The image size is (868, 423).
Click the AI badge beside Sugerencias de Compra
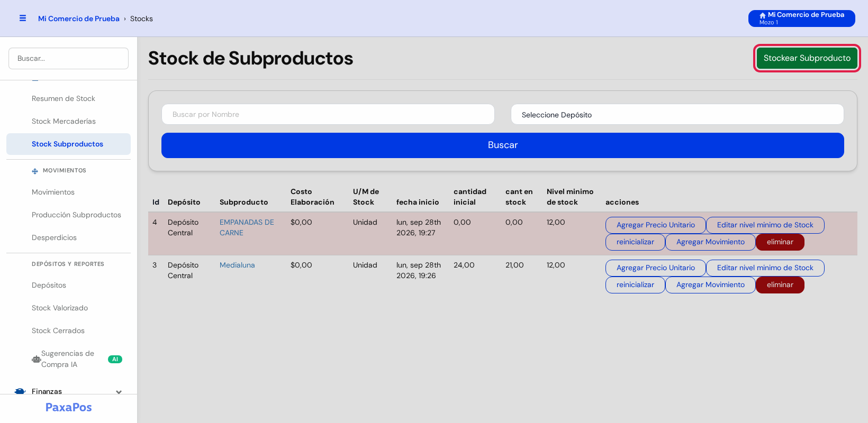[x=115, y=359]
